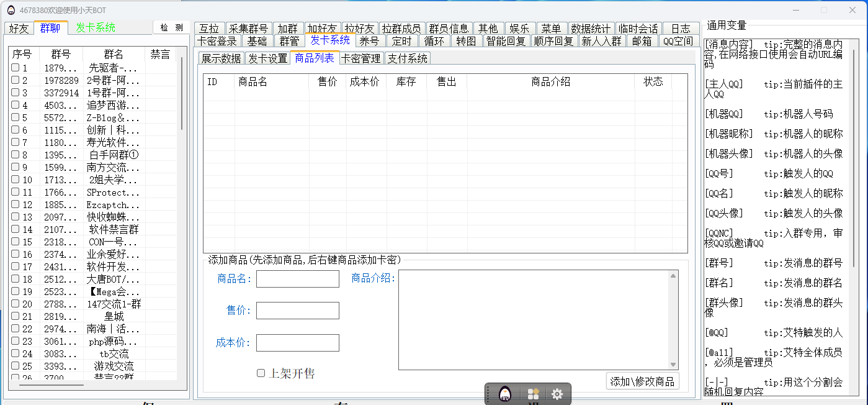Open the four-squares apps icon in floating toolbar
The image size is (868, 405).
[x=532, y=394]
